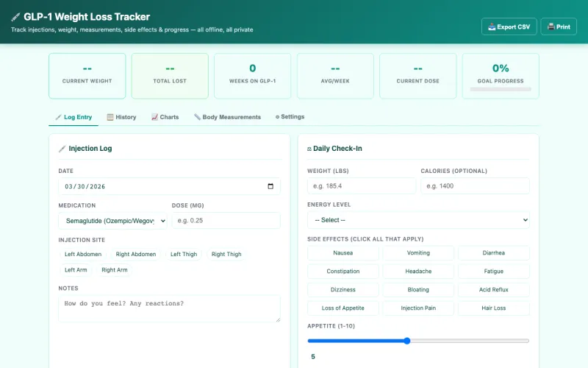Viewport: 588px width, 368px height.
Task: Click the syringe icon beside Injection Log
Action: pyautogui.click(x=62, y=149)
